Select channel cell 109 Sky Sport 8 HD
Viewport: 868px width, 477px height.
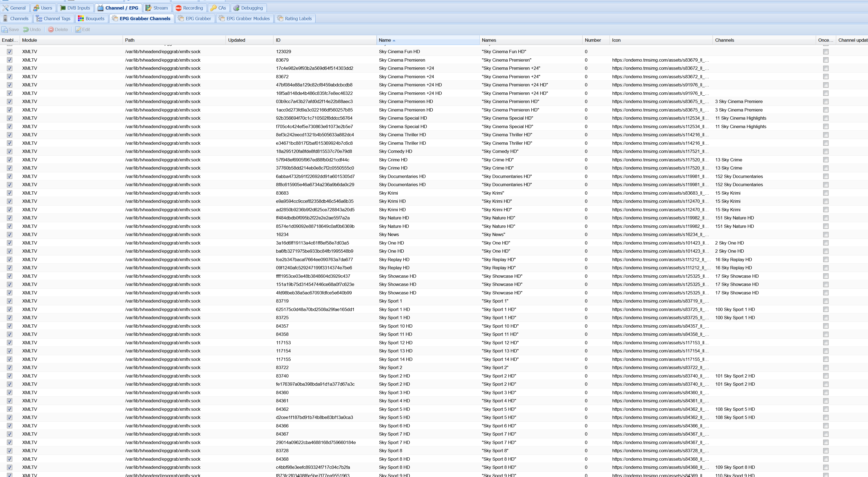(764, 467)
